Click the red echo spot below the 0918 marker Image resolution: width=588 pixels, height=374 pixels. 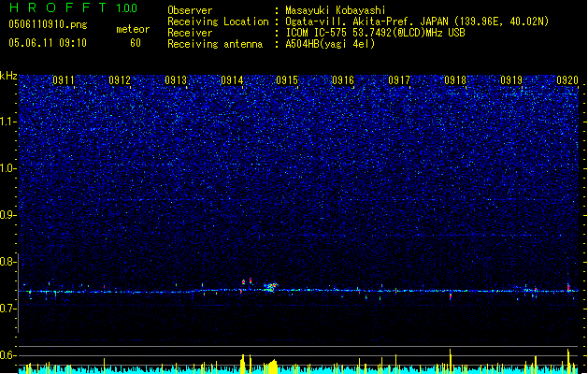pyautogui.click(x=451, y=296)
